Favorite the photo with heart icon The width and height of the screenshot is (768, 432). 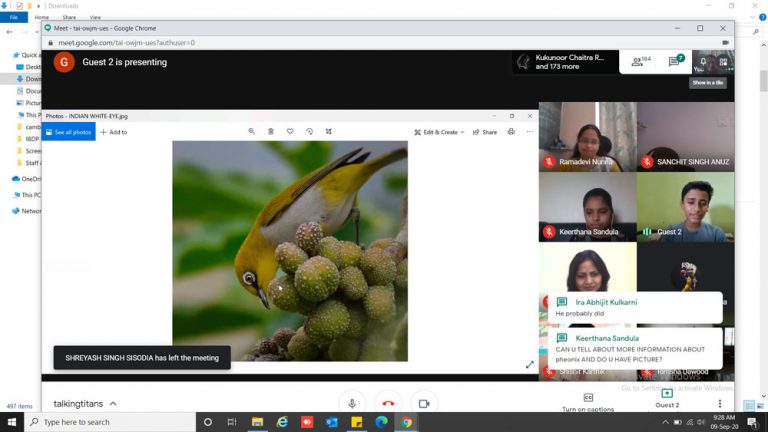point(290,131)
